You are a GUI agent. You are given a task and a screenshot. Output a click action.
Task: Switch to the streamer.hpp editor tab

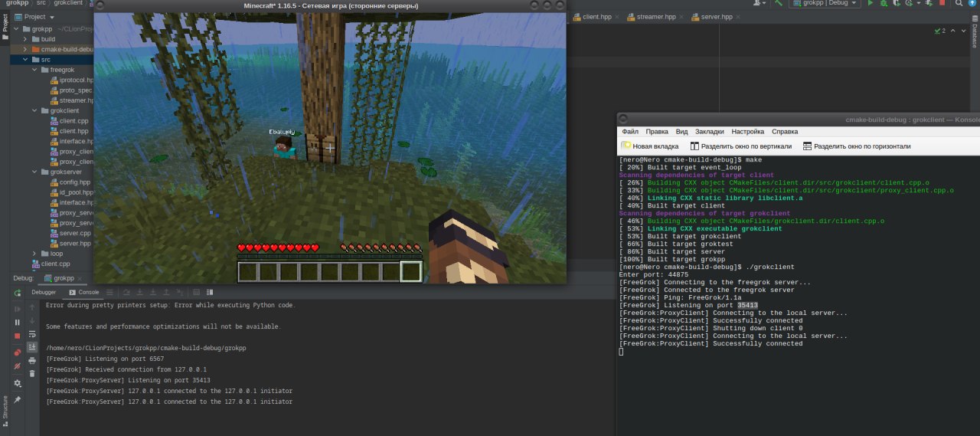pyautogui.click(x=651, y=16)
